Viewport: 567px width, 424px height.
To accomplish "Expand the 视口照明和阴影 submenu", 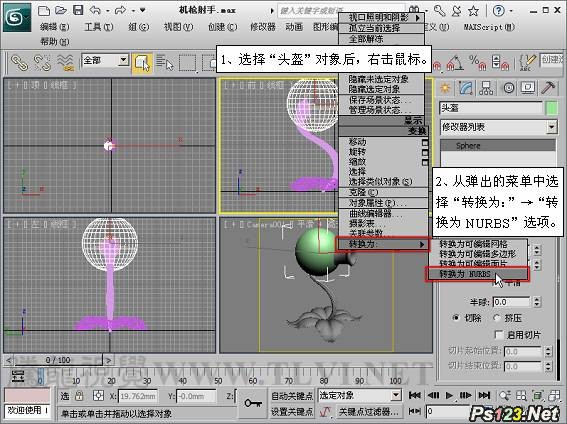I will point(381,17).
